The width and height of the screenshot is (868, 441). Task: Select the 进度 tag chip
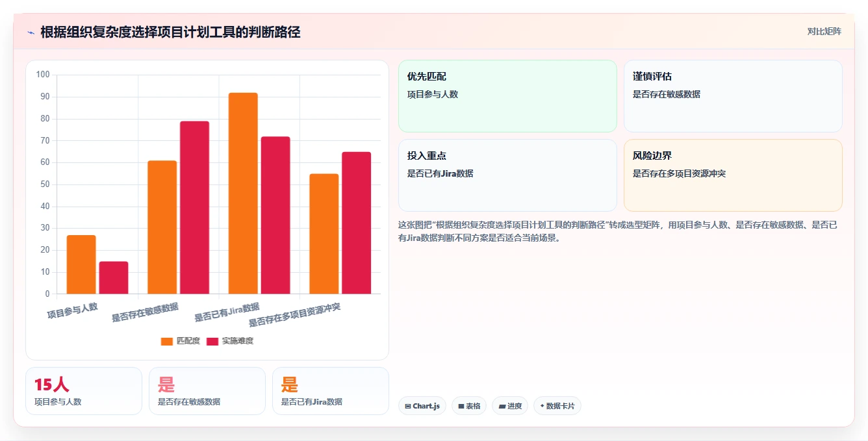click(x=510, y=406)
